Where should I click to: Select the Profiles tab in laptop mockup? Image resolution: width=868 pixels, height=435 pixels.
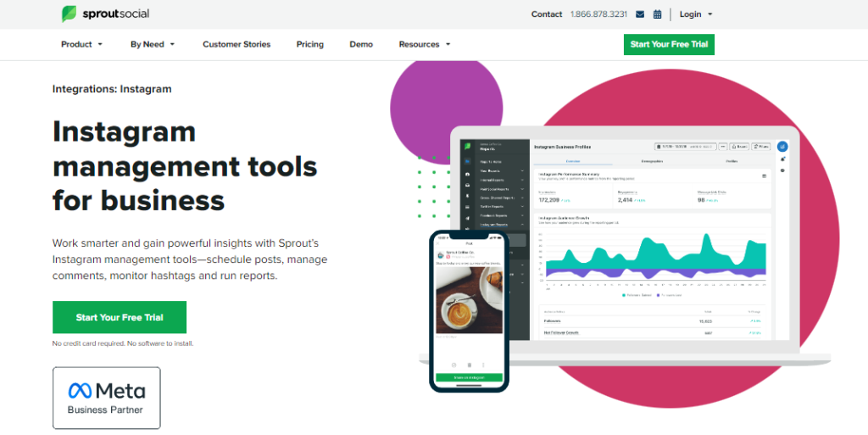[x=732, y=161]
